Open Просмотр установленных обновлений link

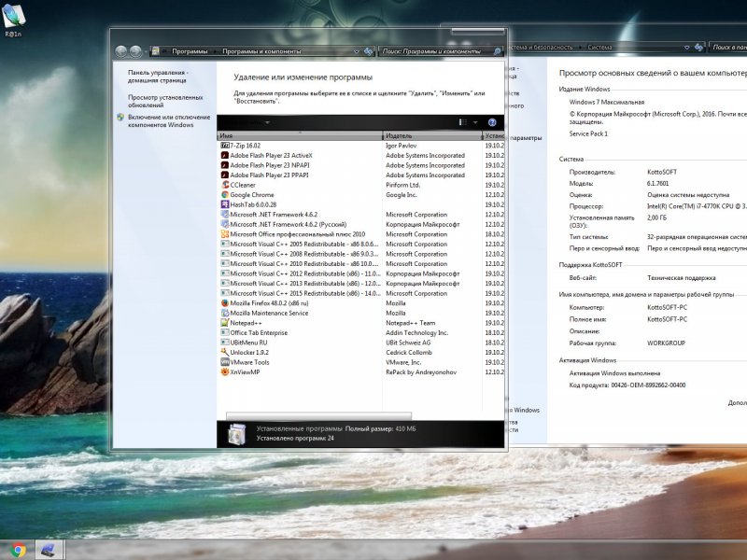click(x=165, y=101)
